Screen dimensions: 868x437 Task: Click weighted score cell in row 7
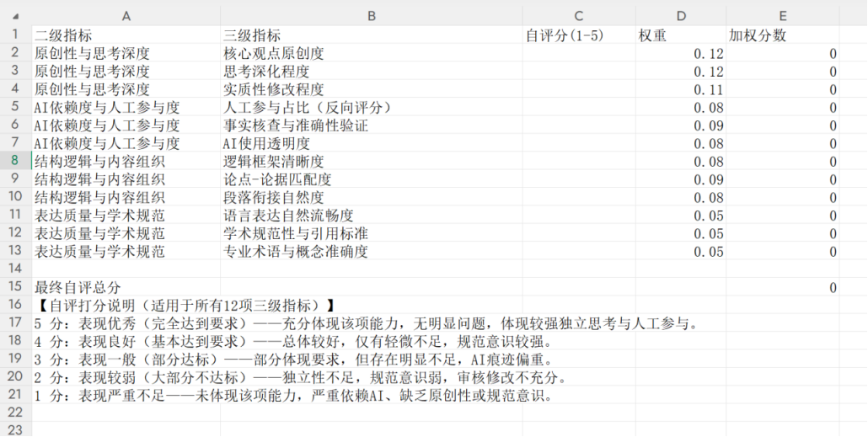pos(783,143)
